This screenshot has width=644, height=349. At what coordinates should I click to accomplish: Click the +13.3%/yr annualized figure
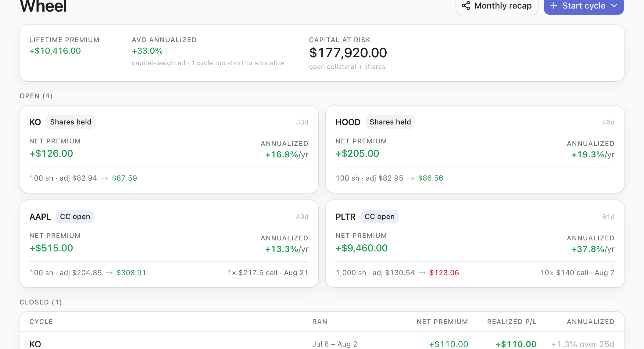point(287,249)
